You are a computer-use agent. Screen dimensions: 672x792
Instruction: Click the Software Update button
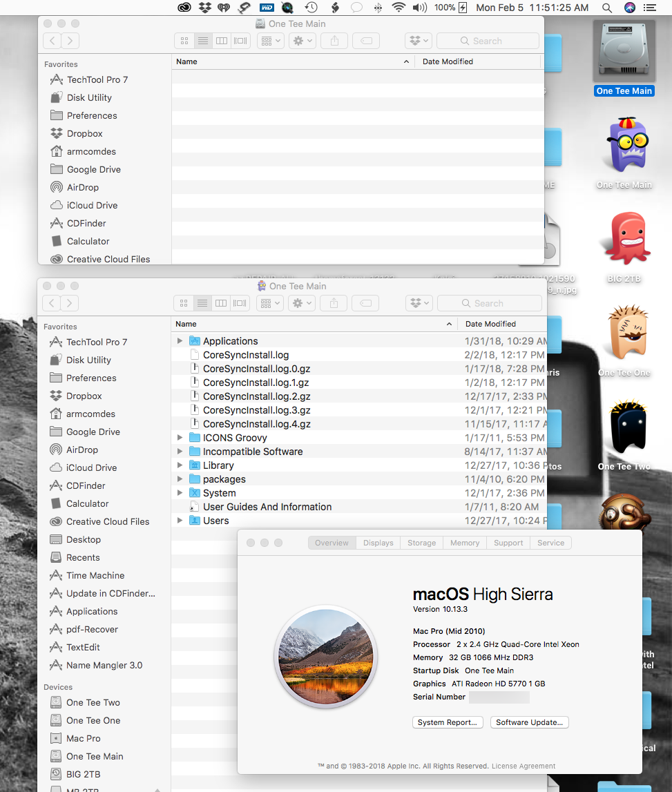coord(530,722)
